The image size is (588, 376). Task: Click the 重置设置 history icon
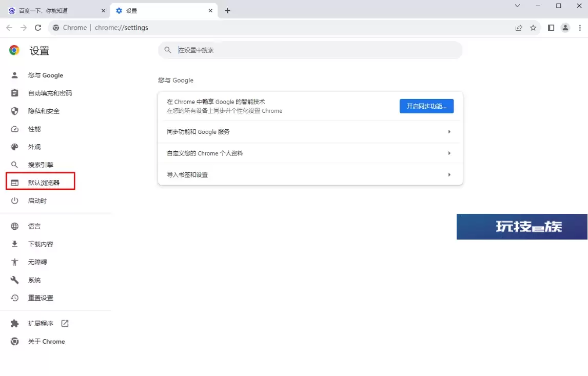15,298
